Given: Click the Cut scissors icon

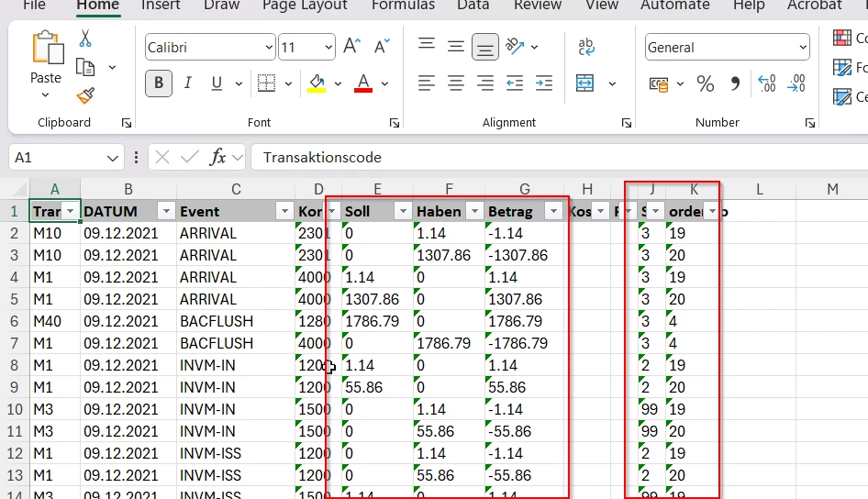Looking at the screenshot, I should click(84, 39).
